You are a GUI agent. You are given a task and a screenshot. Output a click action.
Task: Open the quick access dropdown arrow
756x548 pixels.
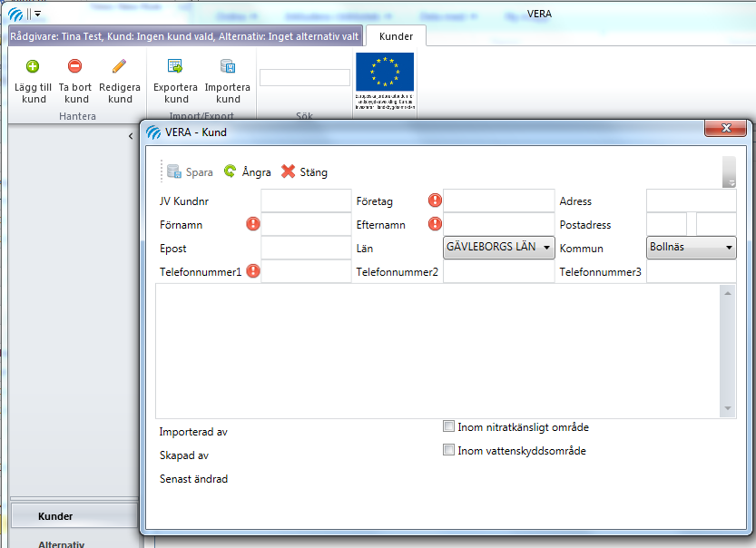click(x=37, y=14)
